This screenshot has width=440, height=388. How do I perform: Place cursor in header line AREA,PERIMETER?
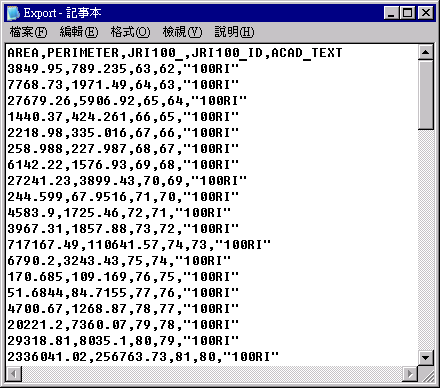click(175, 53)
